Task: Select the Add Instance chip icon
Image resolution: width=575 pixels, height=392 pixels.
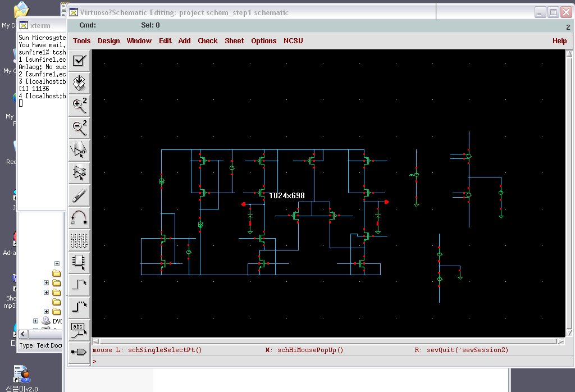Action: pos(79,262)
